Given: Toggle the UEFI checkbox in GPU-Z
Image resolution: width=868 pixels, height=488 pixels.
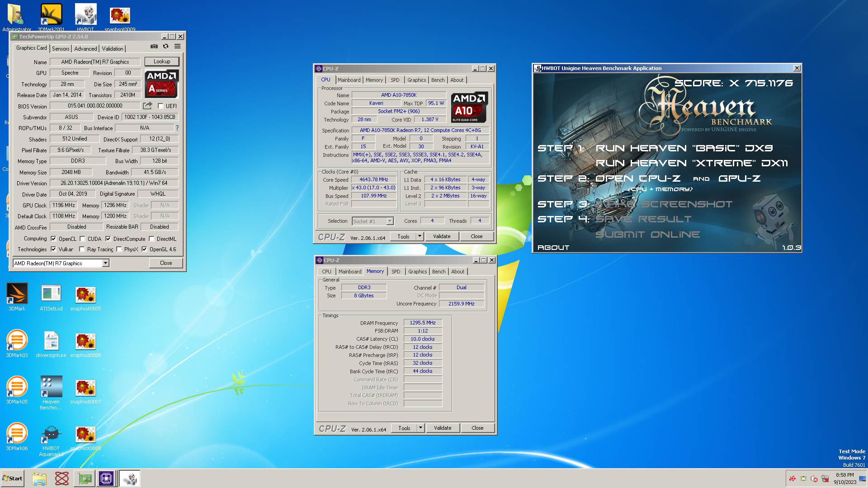Looking at the screenshot, I should pyautogui.click(x=160, y=106).
